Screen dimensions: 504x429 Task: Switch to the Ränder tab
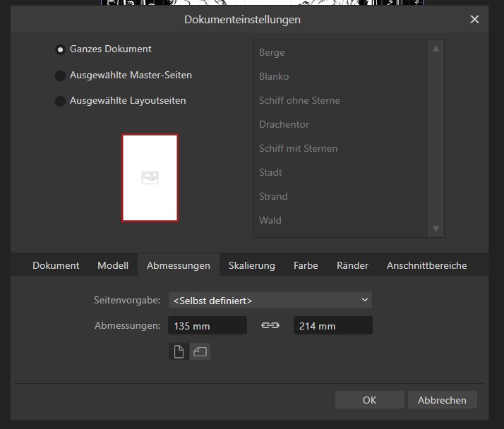pyautogui.click(x=352, y=265)
